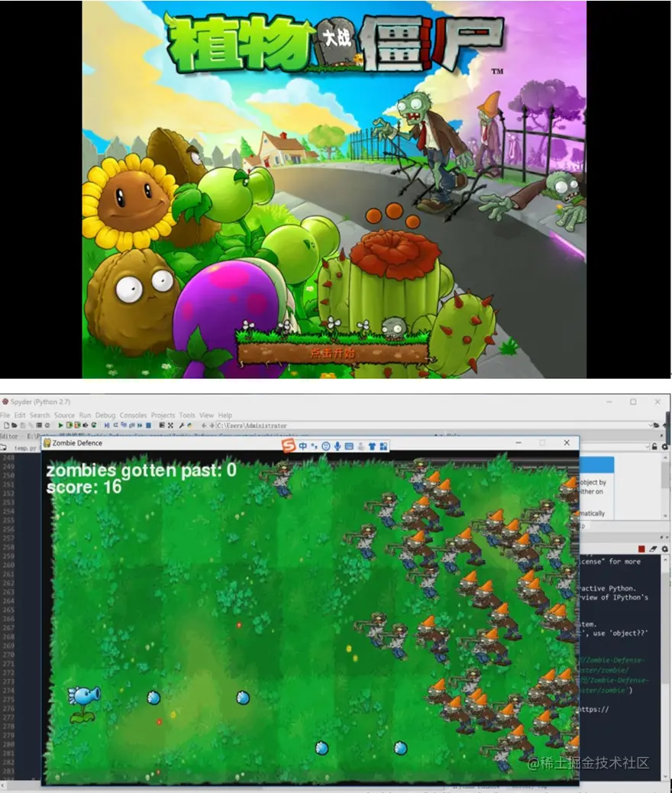Image resolution: width=672 pixels, height=793 pixels.
Task: Click the eraser clear console icon
Action: [x=654, y=549]
